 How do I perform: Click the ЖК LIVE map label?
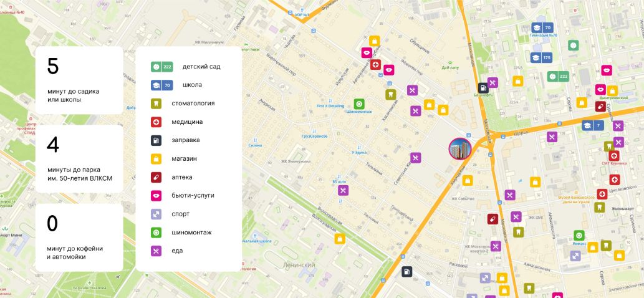tap(536, 217)
